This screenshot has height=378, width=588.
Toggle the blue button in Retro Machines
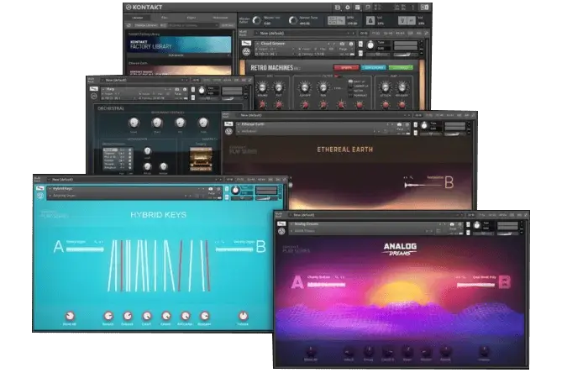(x=374, y=67)
